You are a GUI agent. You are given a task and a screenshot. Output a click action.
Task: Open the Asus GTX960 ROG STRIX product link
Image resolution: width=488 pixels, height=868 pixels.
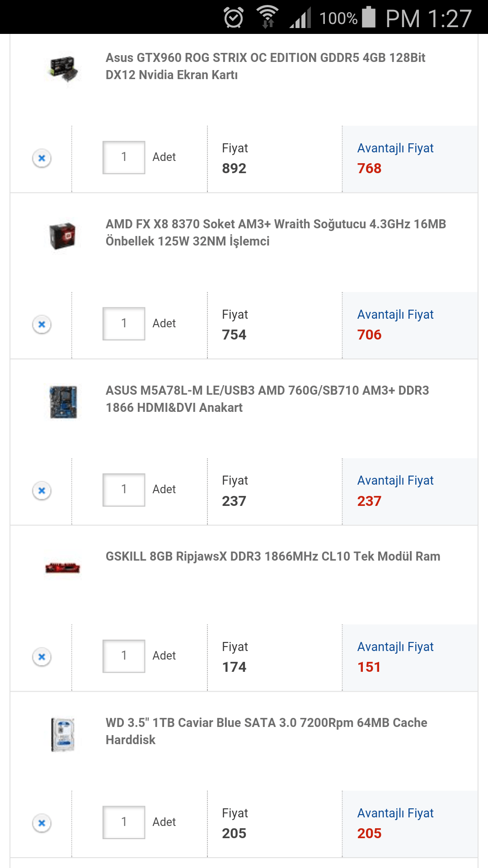(x=265, y=66)
